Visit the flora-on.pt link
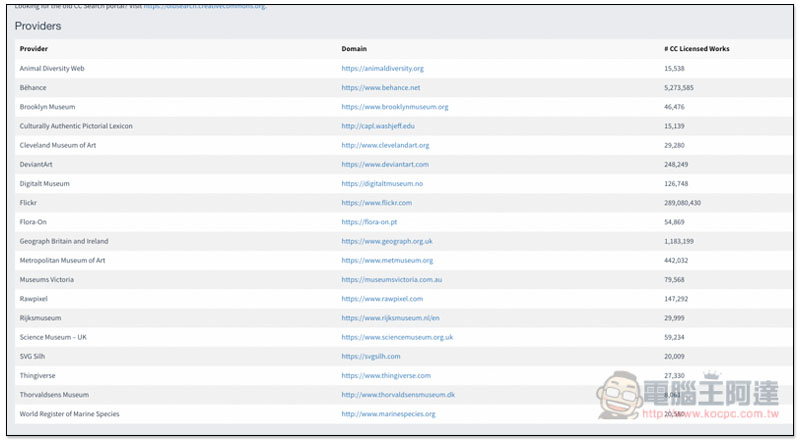This screenshot has width=800, height=441. [369, 222]
